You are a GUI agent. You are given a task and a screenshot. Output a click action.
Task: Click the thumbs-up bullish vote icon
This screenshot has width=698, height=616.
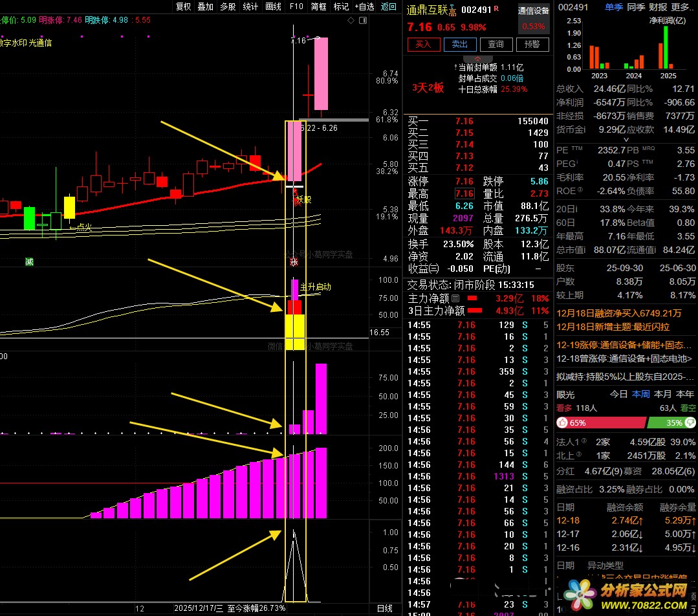pos(563,423)
